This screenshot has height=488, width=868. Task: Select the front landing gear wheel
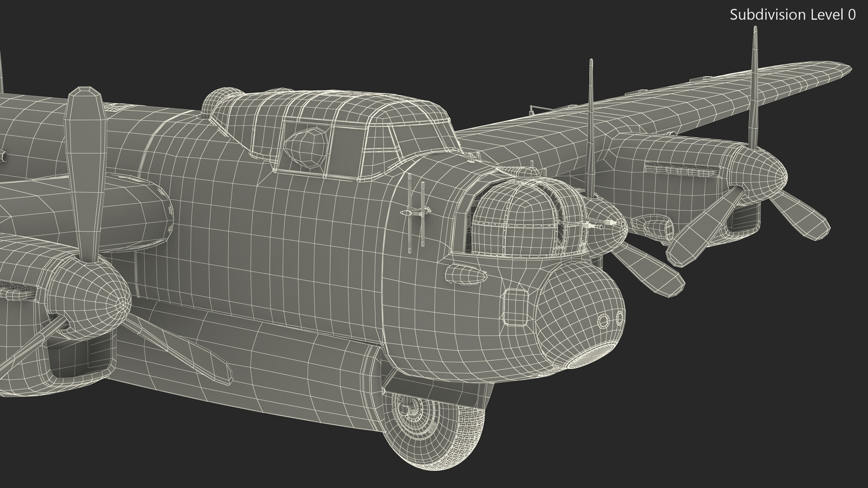tap(433, 429)
